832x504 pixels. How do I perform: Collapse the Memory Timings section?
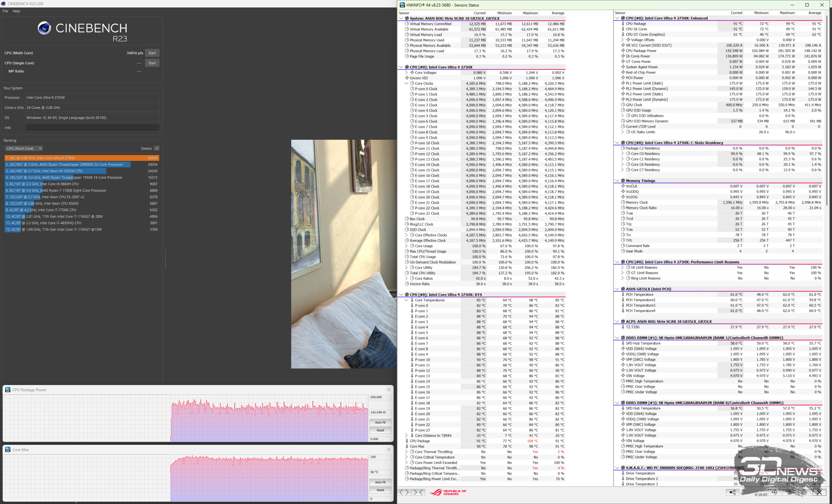(617, 181)
